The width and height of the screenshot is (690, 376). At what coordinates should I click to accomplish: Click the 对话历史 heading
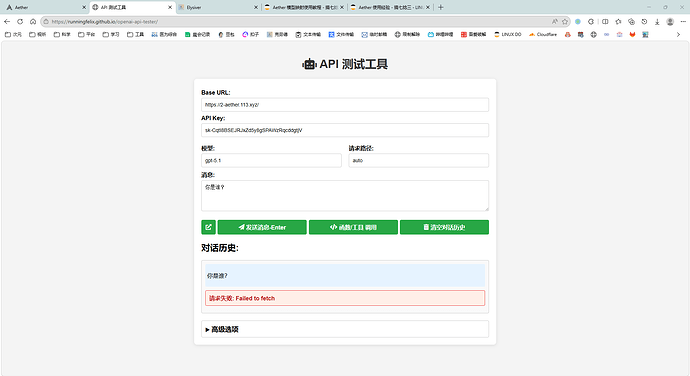click(220, 248)
